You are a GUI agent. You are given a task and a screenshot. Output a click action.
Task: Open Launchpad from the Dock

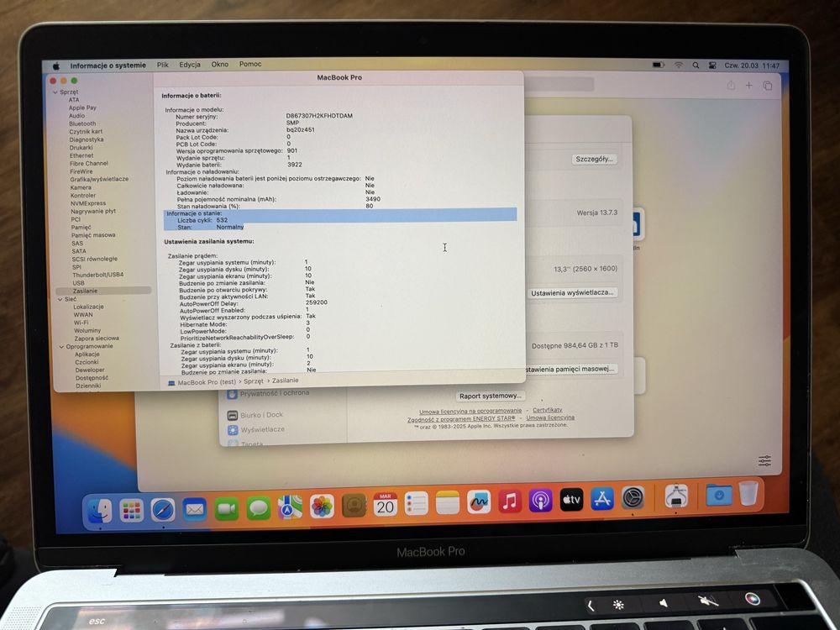click(131, 510)
